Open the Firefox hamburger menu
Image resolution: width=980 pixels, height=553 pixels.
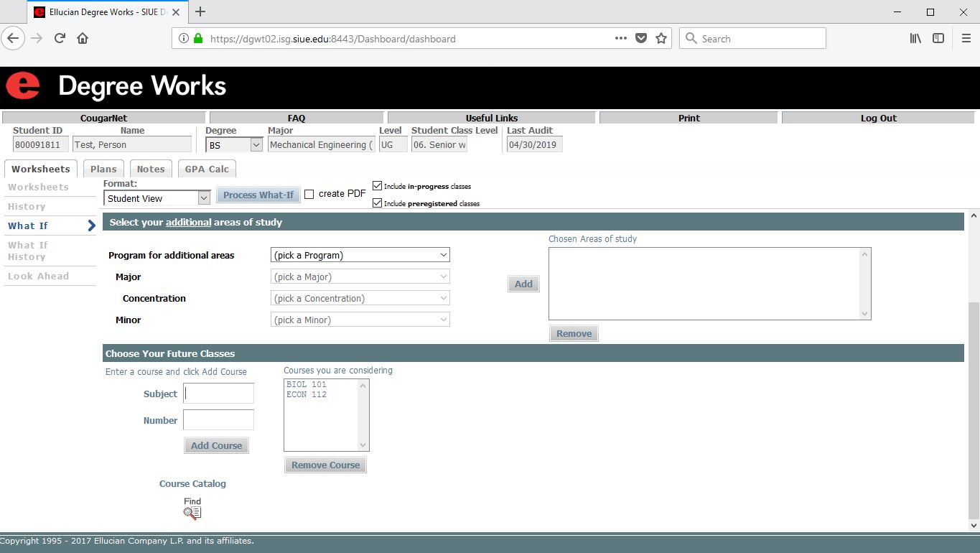point(966,39)
